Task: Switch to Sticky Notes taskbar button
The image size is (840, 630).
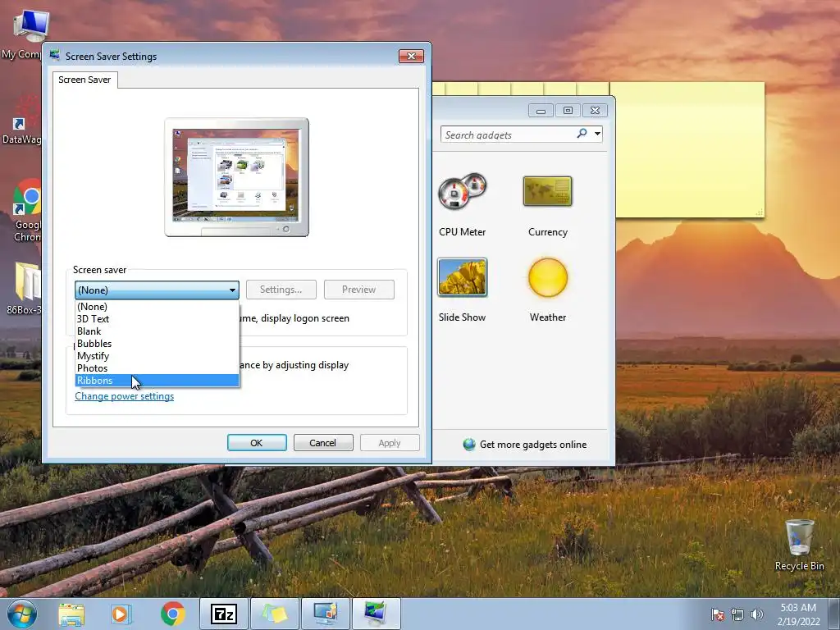Action: click(274, 614)
